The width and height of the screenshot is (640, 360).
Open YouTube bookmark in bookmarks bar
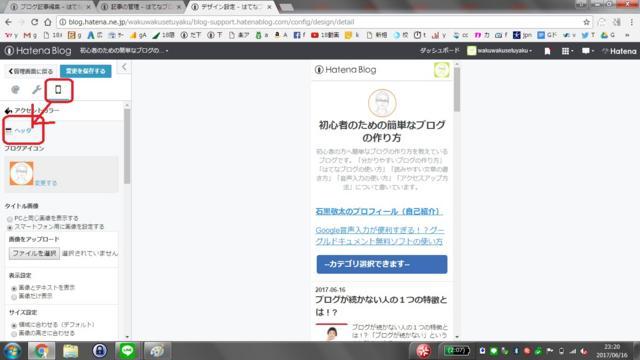325,36
